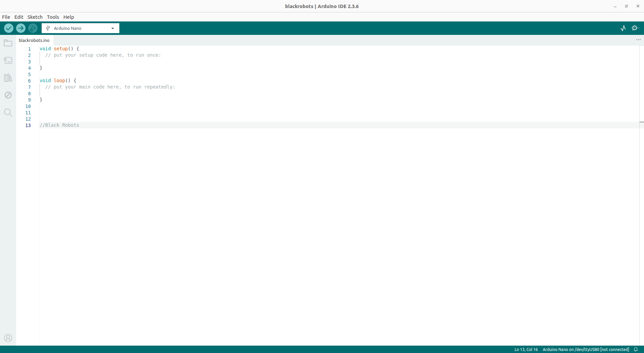Open the Sketch menu
Viewport: 644px width, 353px height.
(35, 17)
